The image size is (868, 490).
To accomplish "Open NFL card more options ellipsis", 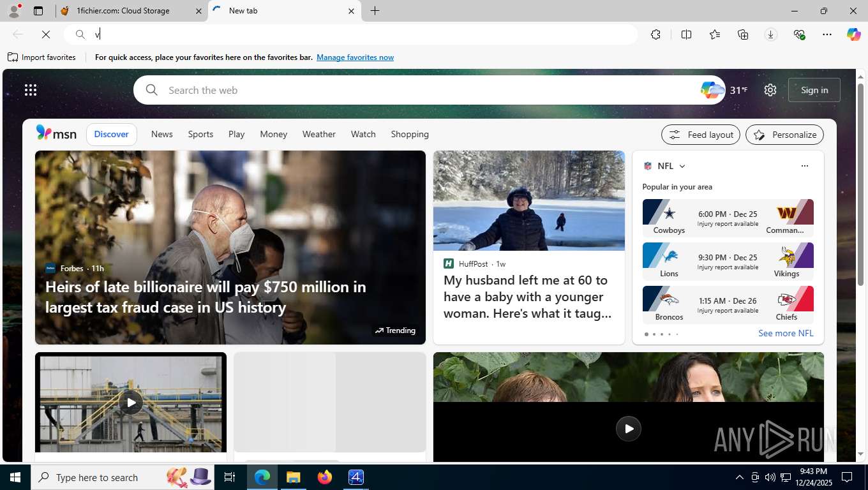I will click(x=805, y=166).
